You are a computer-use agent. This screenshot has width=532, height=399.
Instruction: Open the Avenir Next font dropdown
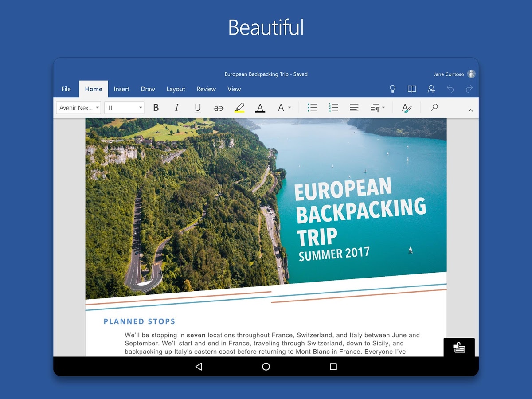[78, 107]
